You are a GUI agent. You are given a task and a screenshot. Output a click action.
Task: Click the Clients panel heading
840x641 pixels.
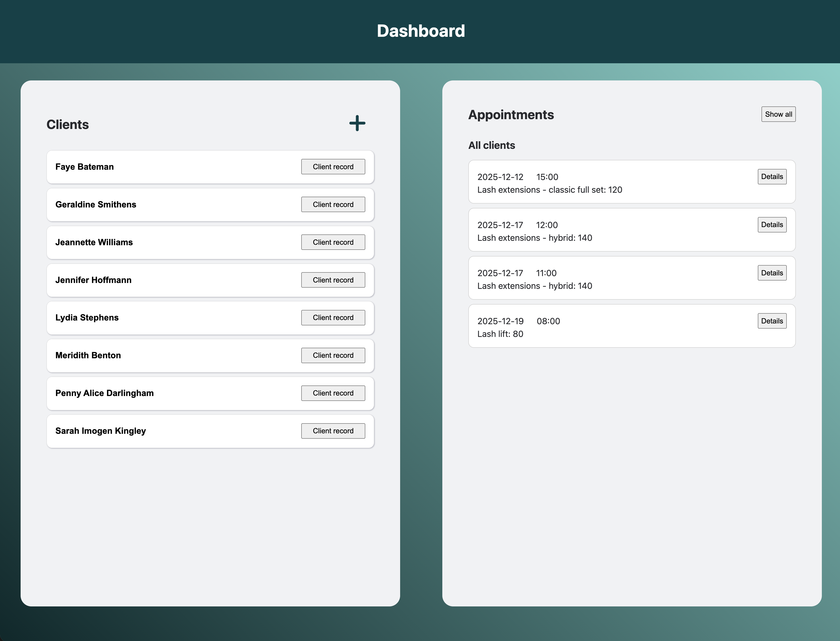click(x=68, y=124)
